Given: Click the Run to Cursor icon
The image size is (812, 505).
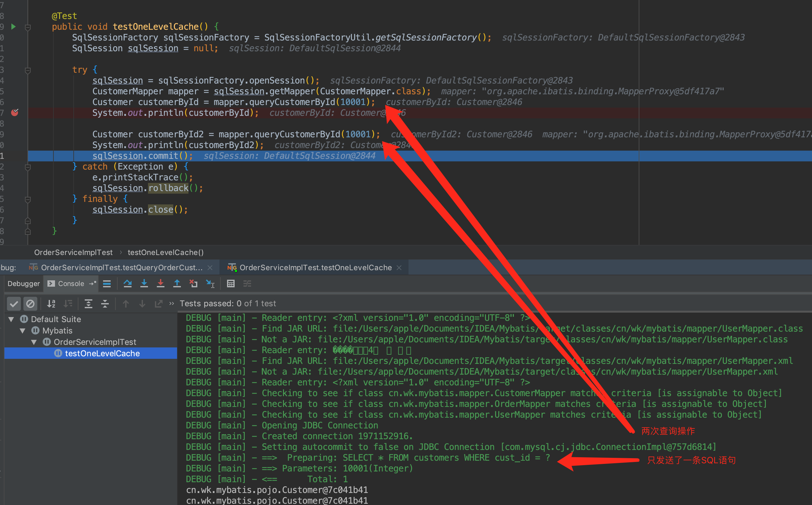Looking at the screenshot, I should coord(210,284).
